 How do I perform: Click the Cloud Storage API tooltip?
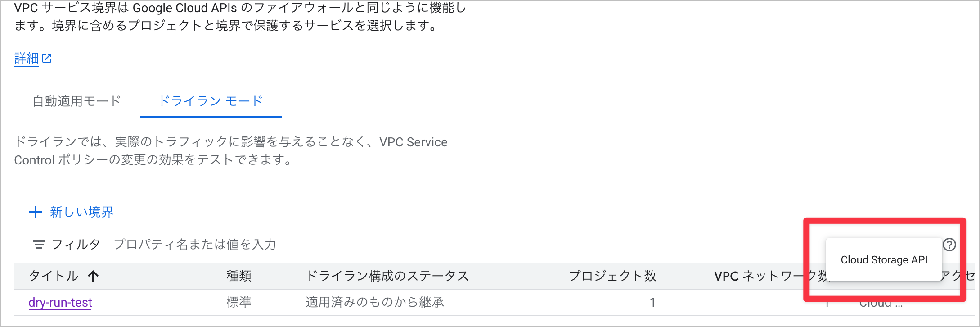[x=884, y=260]
